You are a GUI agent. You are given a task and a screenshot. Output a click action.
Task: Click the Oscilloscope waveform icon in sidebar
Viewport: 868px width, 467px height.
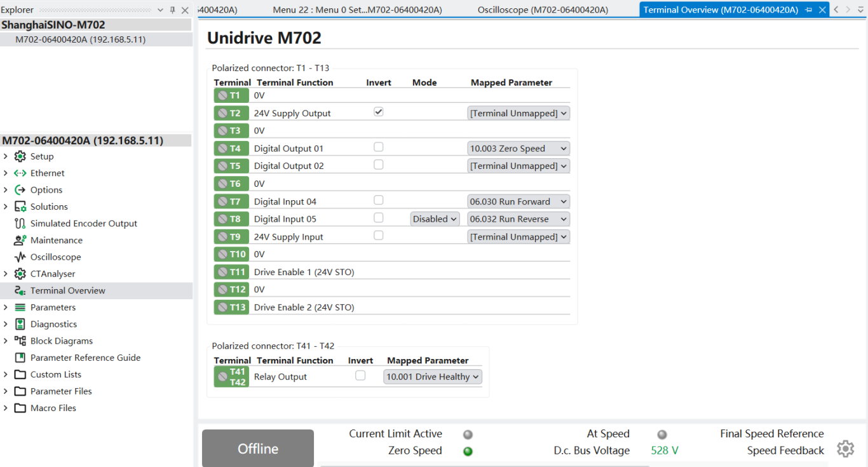tap(20, 257)
